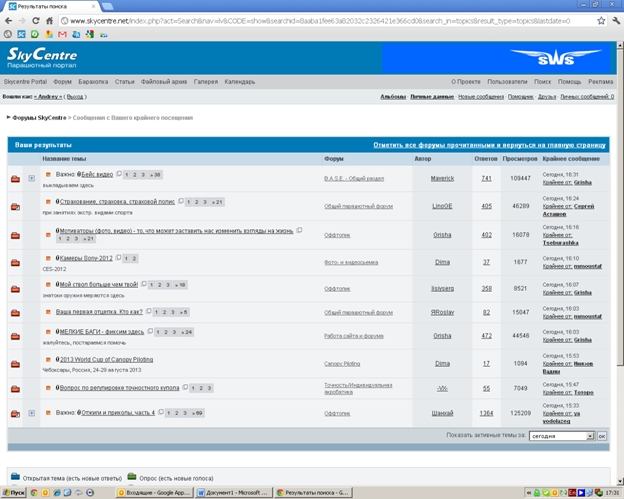Open the Барахолка menu item
The width and height of the screenshot is (624, 499).
click(93, 82)
